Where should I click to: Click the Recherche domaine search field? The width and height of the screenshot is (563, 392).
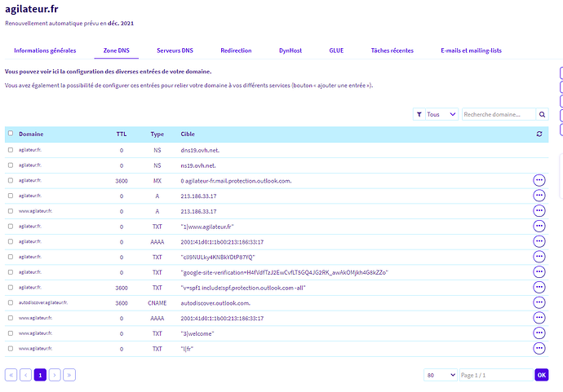[x=499, y=114]
